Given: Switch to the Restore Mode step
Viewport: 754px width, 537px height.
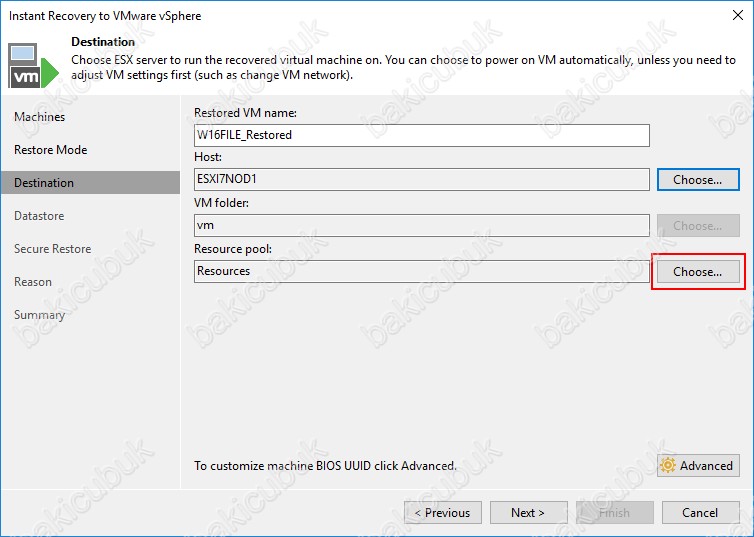Looking at the screenshot, I should point(50,150).
